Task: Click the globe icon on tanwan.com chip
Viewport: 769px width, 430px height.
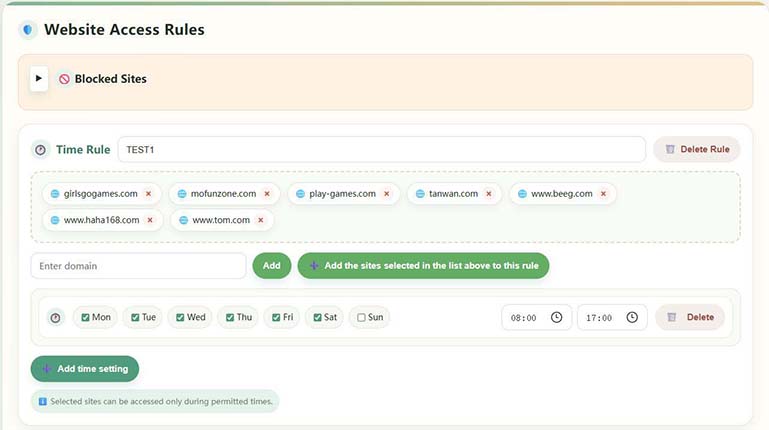Action: [x=420, y=194]
